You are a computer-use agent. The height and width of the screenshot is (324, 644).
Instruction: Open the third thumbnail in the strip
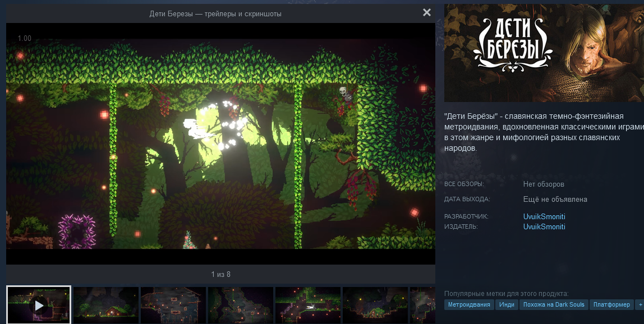pos(173,305)
